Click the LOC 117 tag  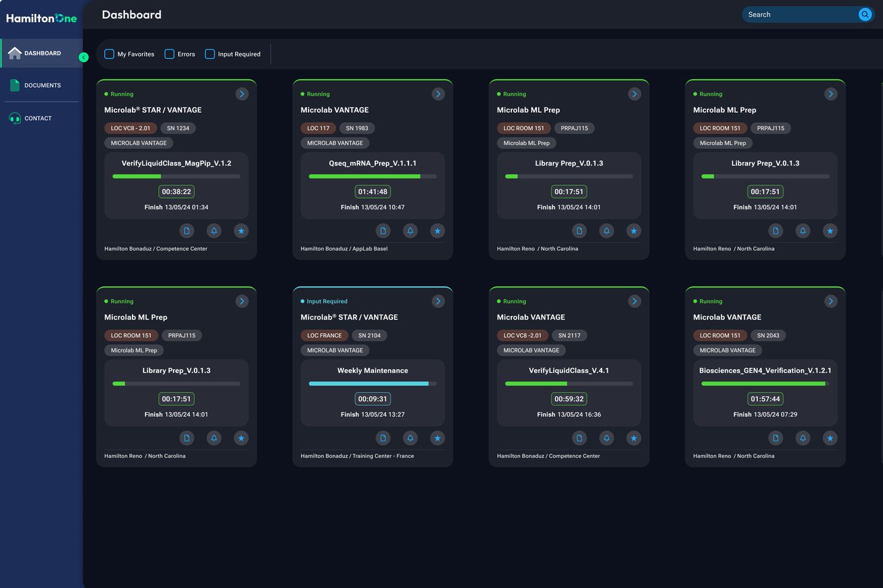click(318, 128)
